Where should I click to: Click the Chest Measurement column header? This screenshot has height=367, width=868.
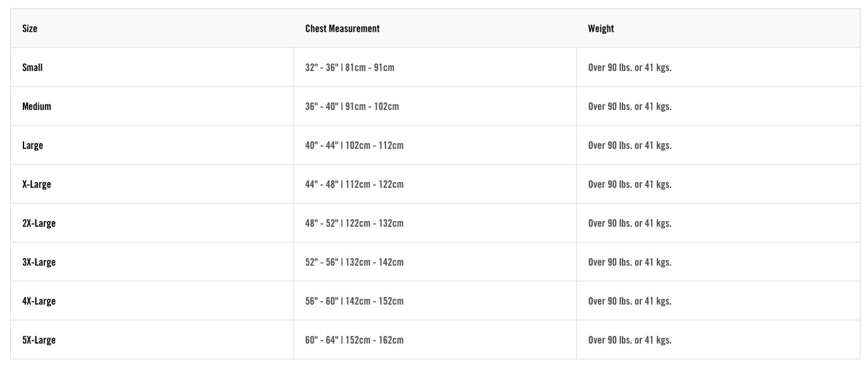pyautogui.click(x=342, y=28)
